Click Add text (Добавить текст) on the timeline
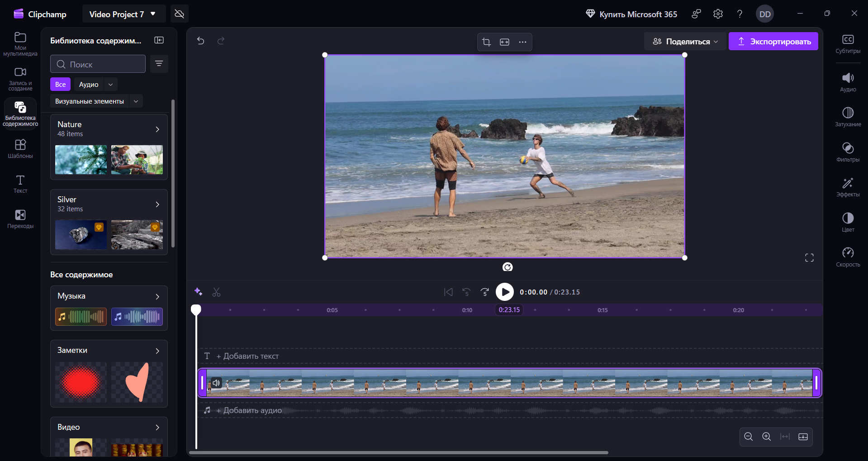 point(247,356)
